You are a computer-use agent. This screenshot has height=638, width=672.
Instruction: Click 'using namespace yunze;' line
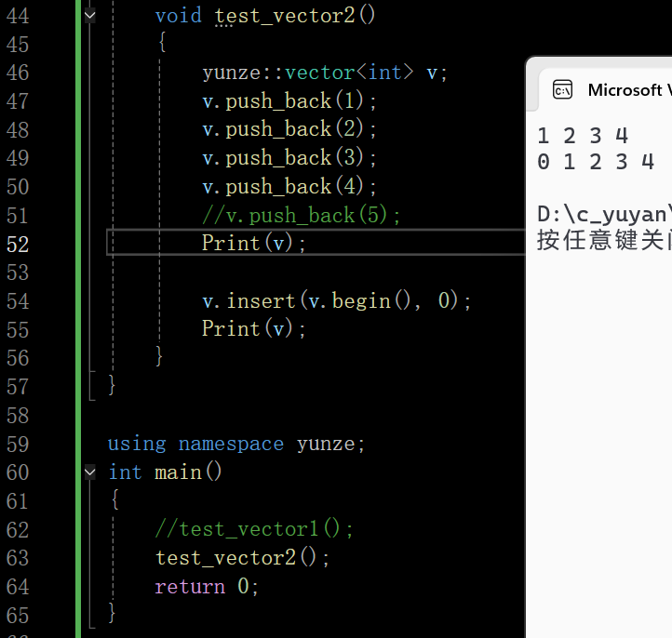pyautogui.click(x=236, y=444)
